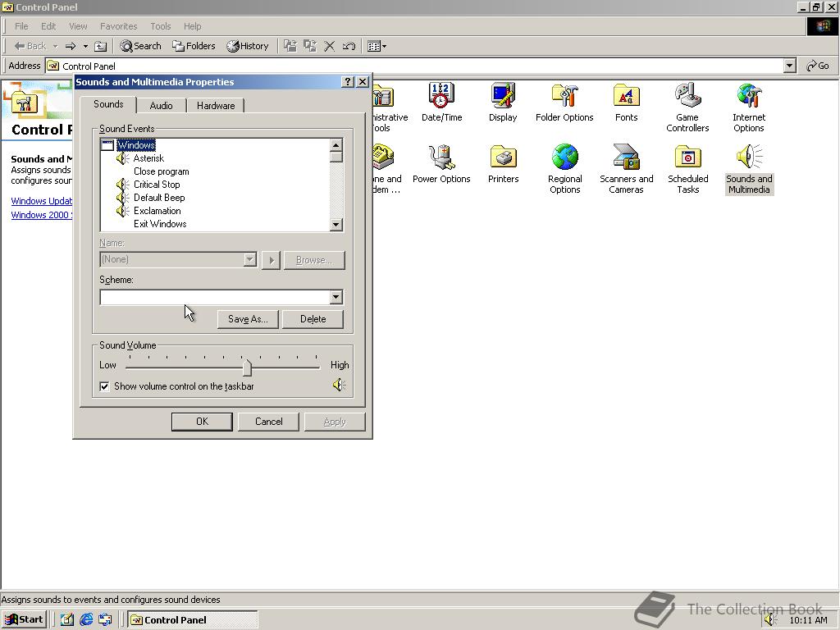
Task: Open the Favorites menu
Action: tap(119, 26)
